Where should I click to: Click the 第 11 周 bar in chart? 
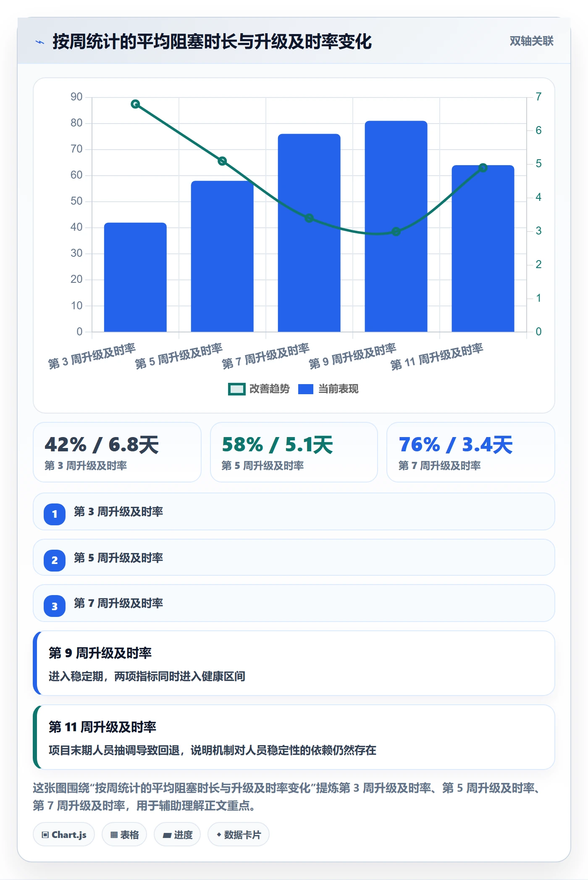click(483, 248)
